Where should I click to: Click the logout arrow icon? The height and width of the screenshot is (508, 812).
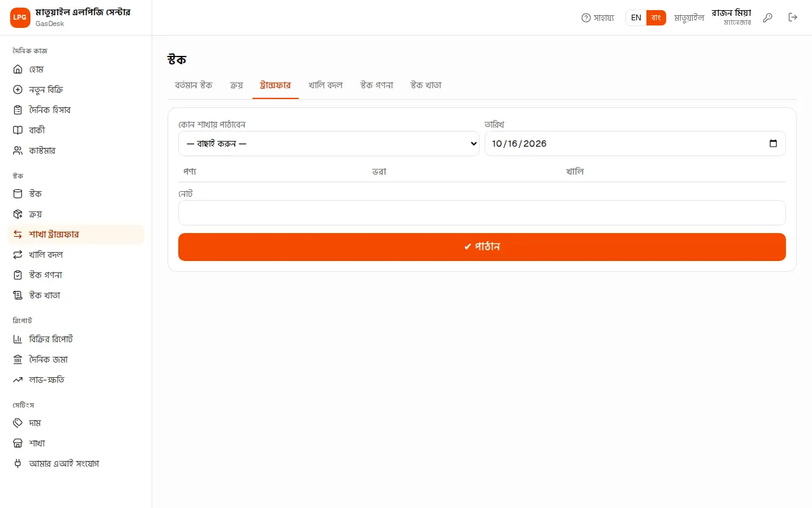click(x=793, y=18)
